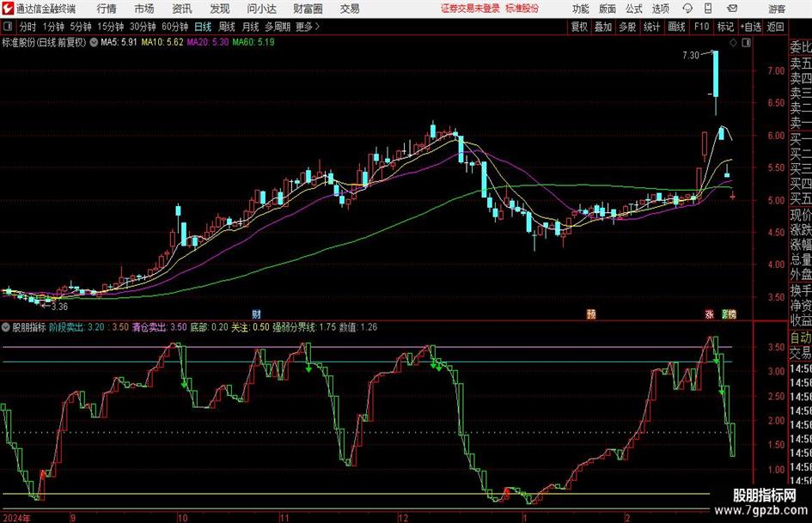
Task: Click the 返回 back button
Action: (x=775, y=27)
